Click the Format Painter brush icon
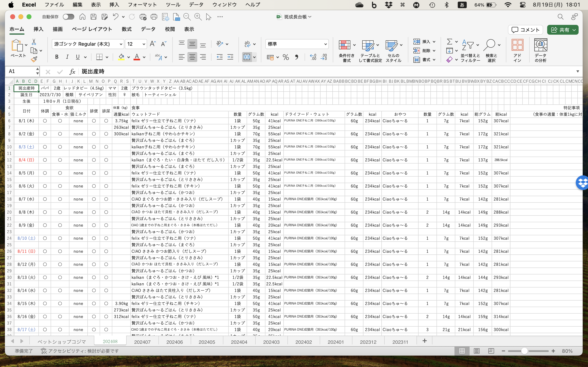588x367 pixels. pyautogui.click(x=34, y=59)
